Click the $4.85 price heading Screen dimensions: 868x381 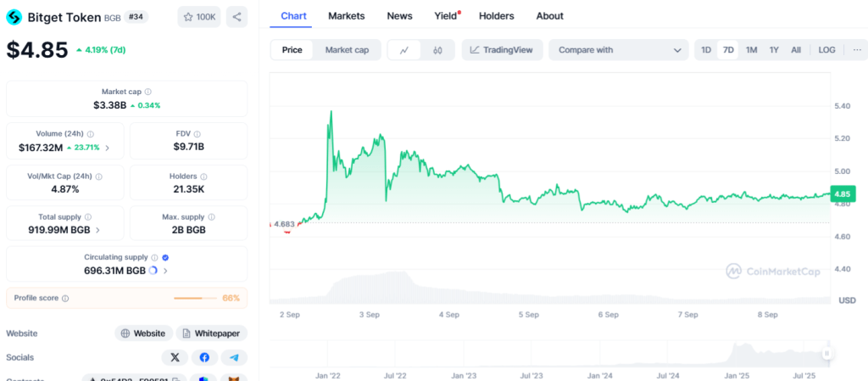[37, 50]
